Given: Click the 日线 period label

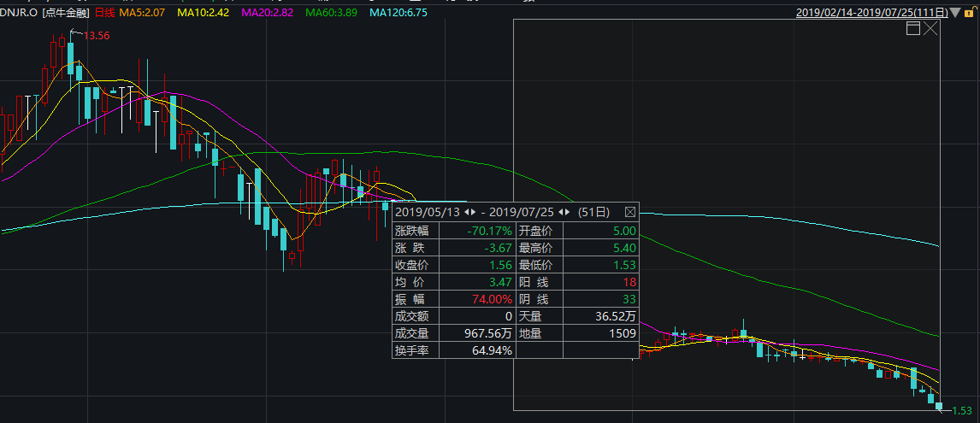Looking at the screenshot, I should 105,13.
